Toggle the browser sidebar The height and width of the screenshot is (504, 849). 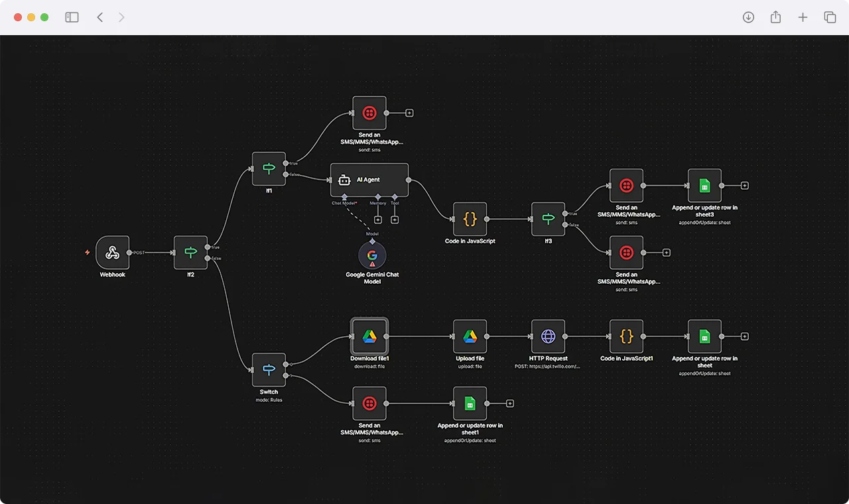(72, 17)
